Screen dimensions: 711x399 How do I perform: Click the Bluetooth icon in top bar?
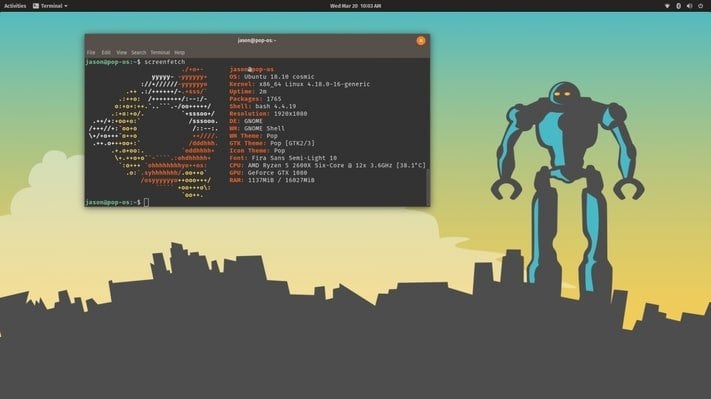point(678,6)
